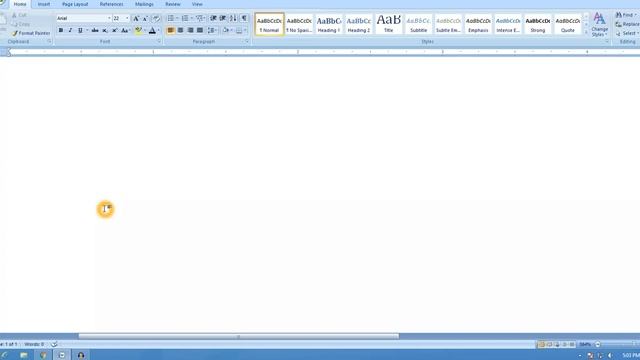Click the Shrink Font icon
This screenshot has width=640, height=360.
tap(145, 18)
